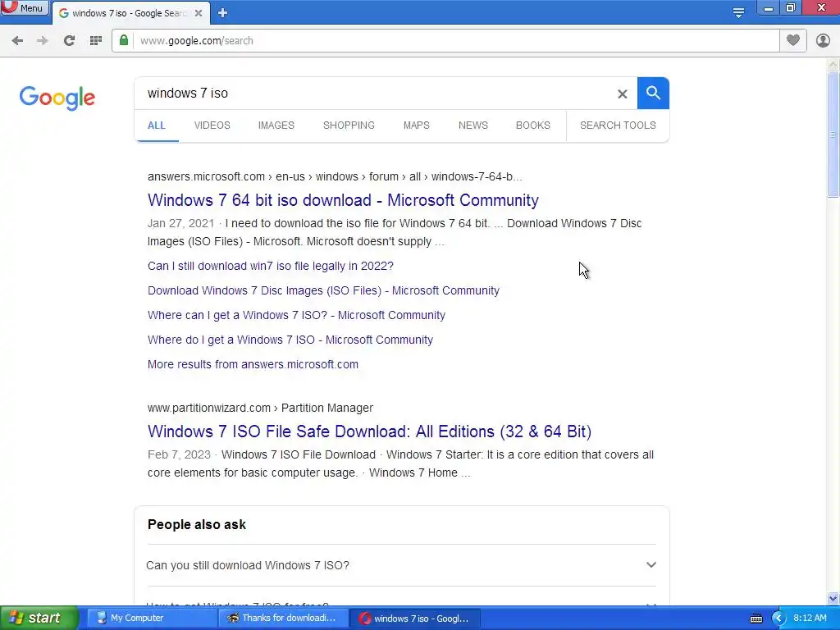Viewport: 840px width, 630px height.
Task: Click the Google logo
Action: click(57, 98)
